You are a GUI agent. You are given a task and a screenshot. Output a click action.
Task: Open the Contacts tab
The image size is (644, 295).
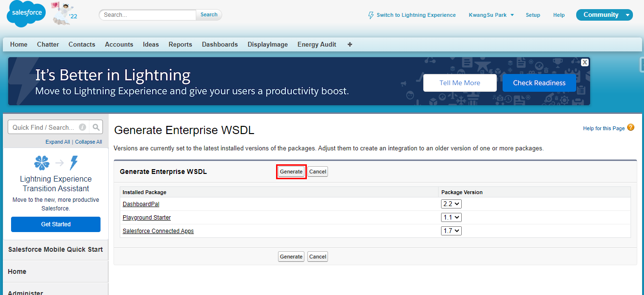[82, 44]
